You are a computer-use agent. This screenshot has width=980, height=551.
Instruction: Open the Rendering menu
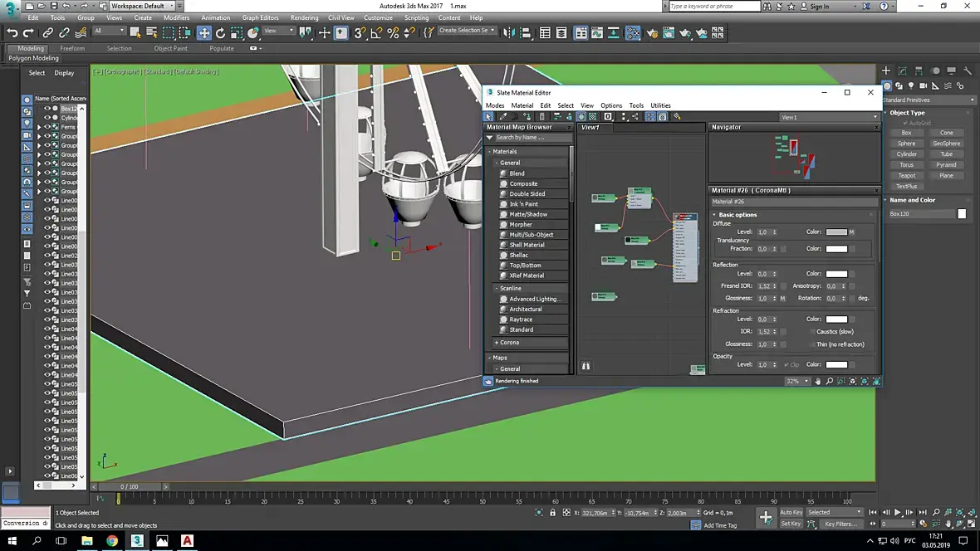[304, 17]
